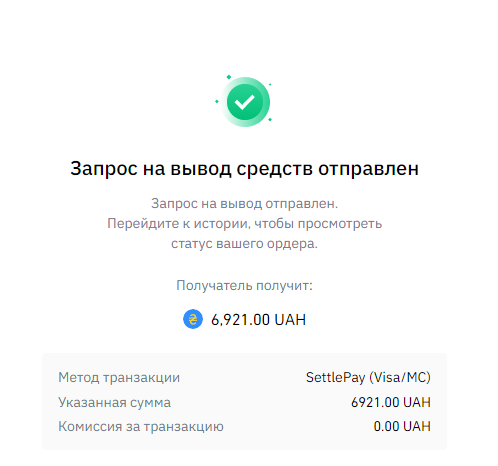Click the tiny sparkle dot upper-right of the checkmark

[270, 85]
